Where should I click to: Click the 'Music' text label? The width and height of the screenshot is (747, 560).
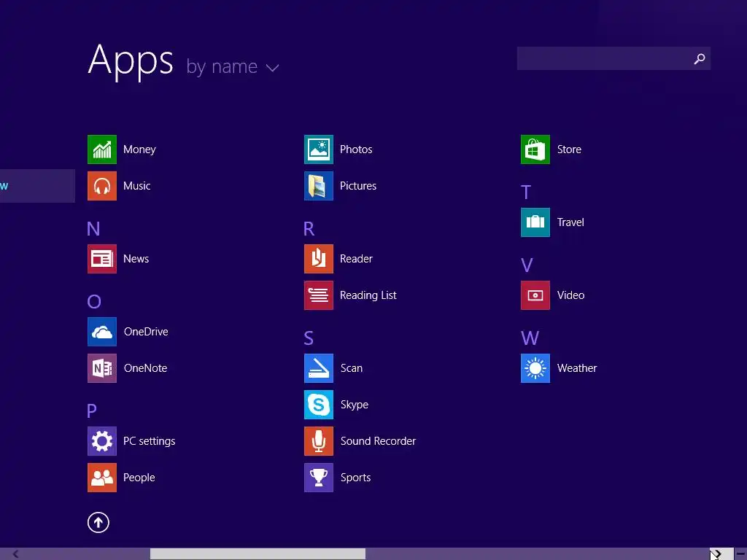pos(136,186)
